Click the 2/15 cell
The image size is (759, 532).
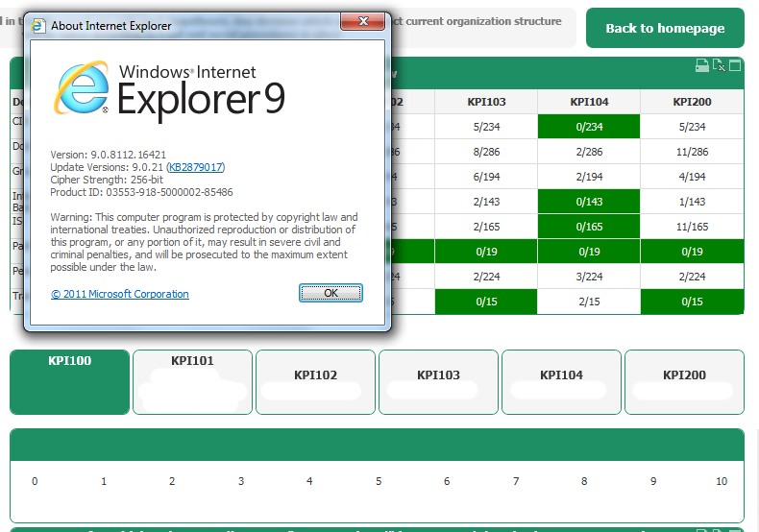(589, 302)
